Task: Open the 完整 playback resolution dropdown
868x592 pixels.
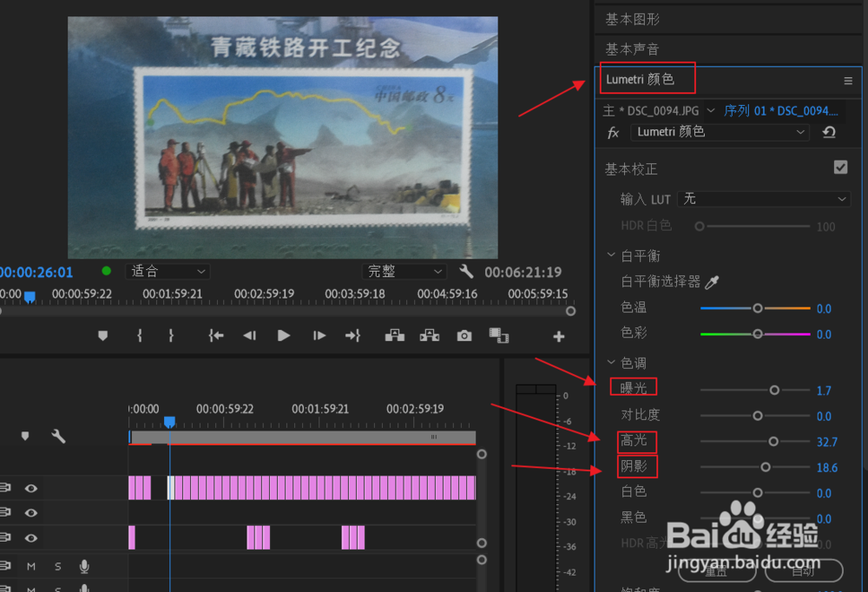Action: 404,272
